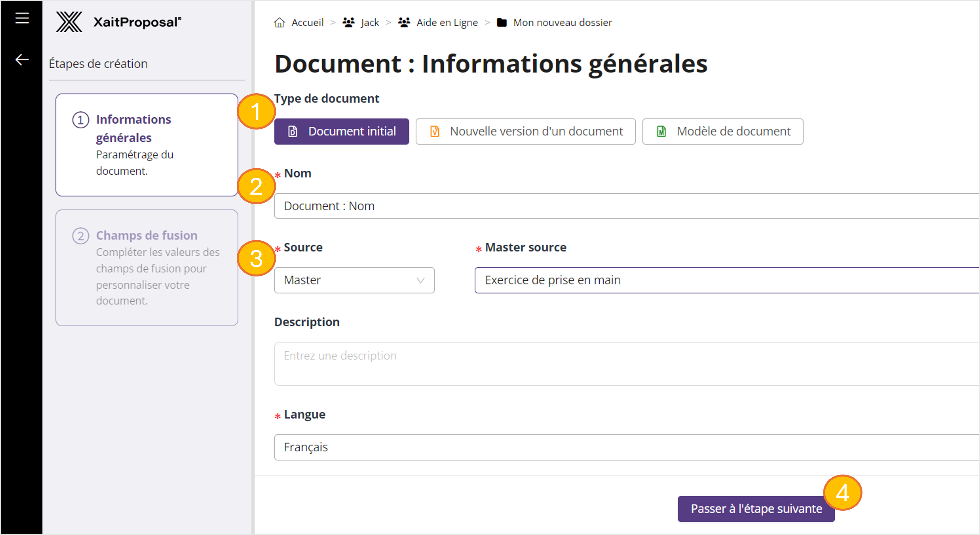Collapse the sidebar with the back arrow
Viewport: 980px width, 535px height.
click(x=22, y=59)
